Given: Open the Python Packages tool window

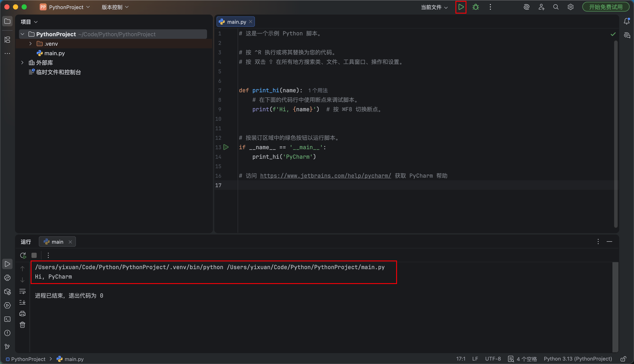Looking at the screenshot, I should (x=8, y=292).
